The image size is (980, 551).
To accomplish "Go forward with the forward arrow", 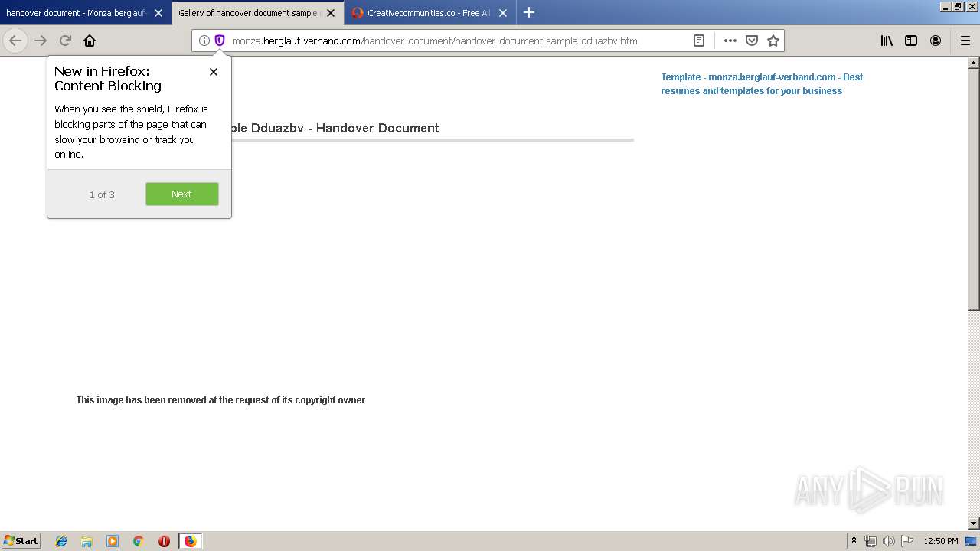I will (41, 41).
